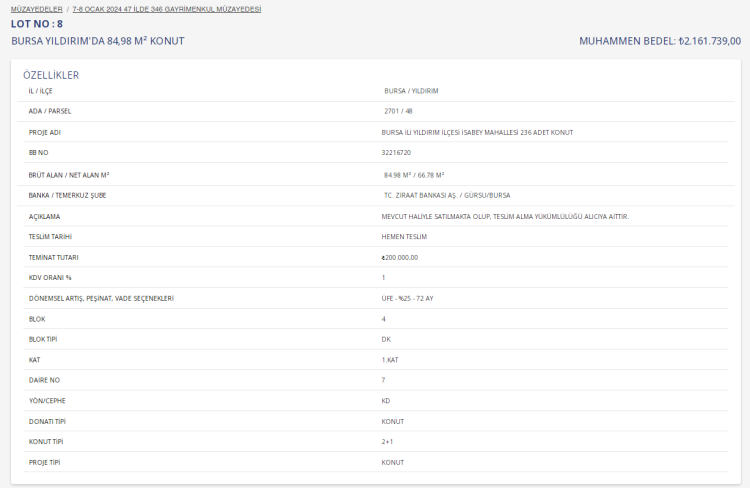Screen dimensions: 750x488
Task: Select the KONUT TİPİ value 2+1
Action: [x=387, y=441]
